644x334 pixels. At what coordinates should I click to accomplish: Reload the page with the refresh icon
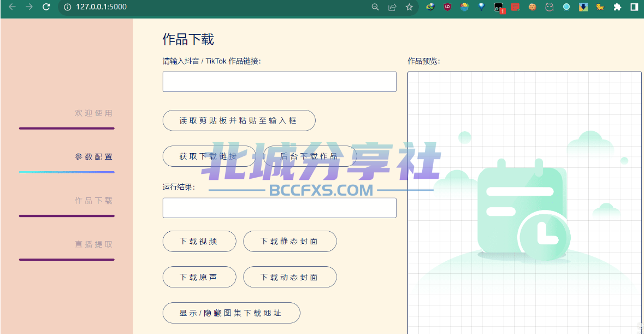(46, 7)
